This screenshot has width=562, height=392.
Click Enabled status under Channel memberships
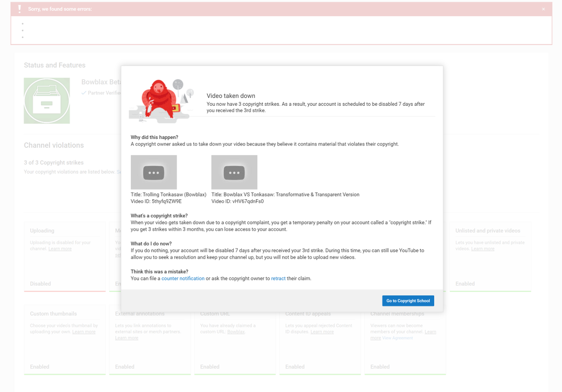[x=380, y=367]
